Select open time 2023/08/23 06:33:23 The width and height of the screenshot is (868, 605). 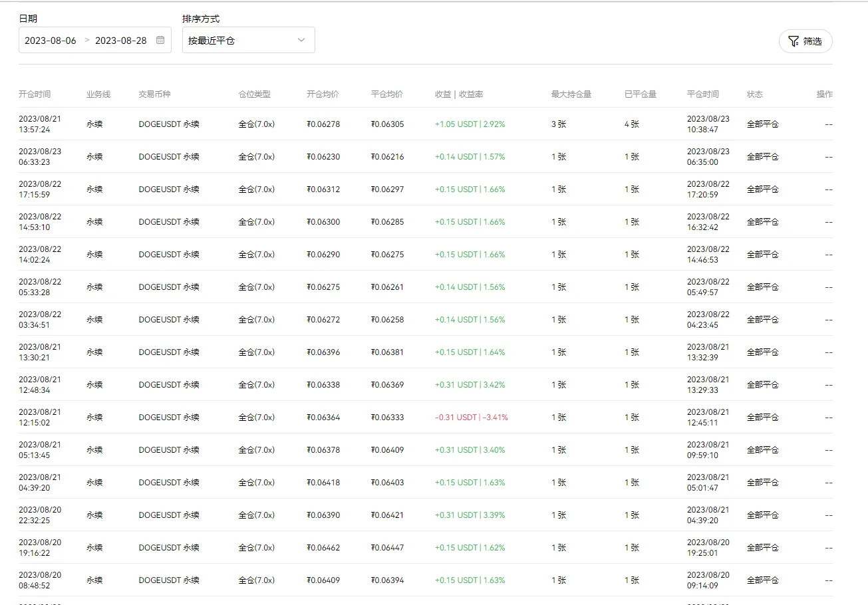click(40, 157)
